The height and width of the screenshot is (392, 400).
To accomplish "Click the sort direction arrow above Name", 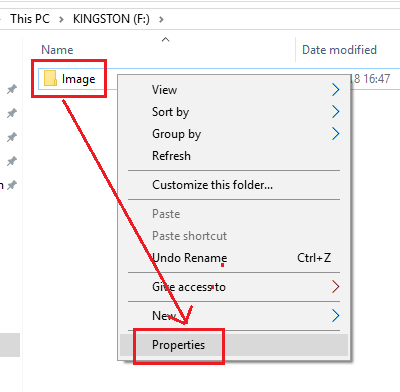I will point(165,40).
